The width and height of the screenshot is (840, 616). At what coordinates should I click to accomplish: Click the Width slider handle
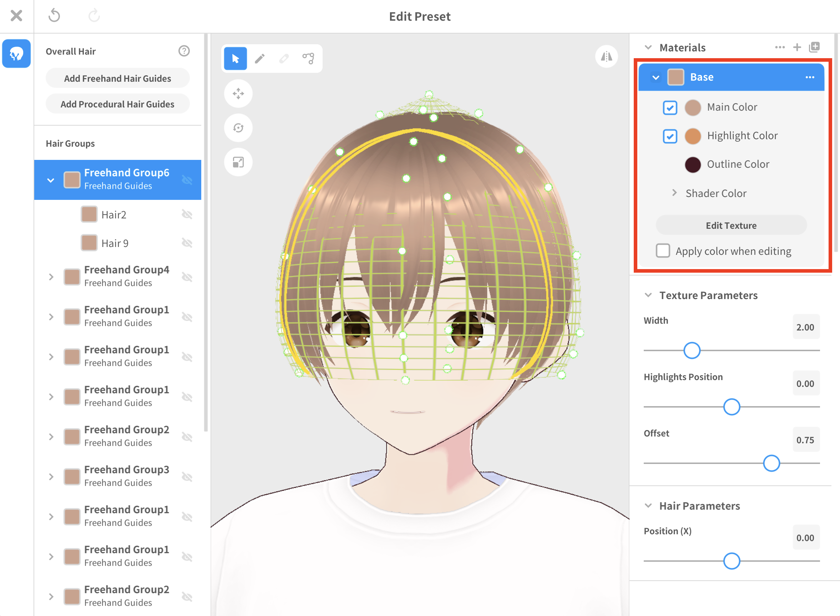pos(692,350)
